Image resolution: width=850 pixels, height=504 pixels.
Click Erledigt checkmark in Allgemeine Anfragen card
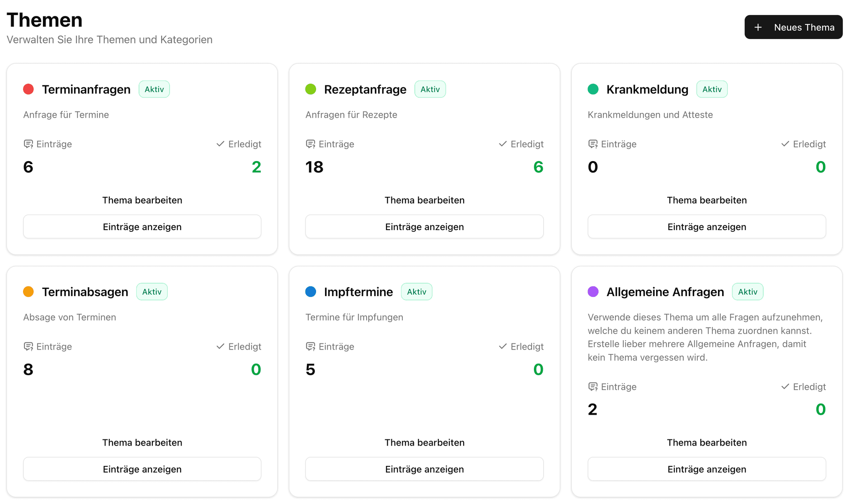(x=785, y=387)
